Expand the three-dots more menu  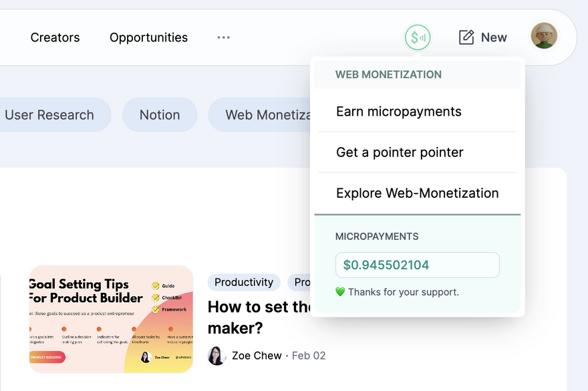(x=223, y=37)
